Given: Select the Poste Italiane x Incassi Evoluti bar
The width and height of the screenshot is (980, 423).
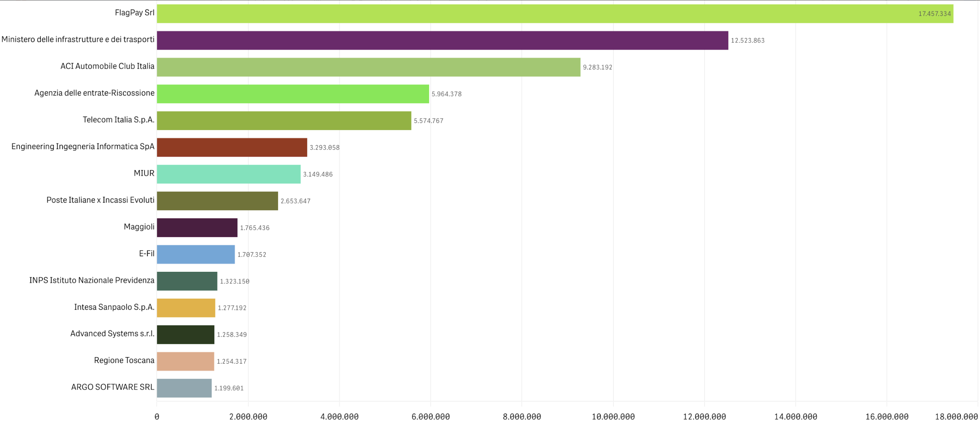Looking at the screenshot, I should (217, 201).
